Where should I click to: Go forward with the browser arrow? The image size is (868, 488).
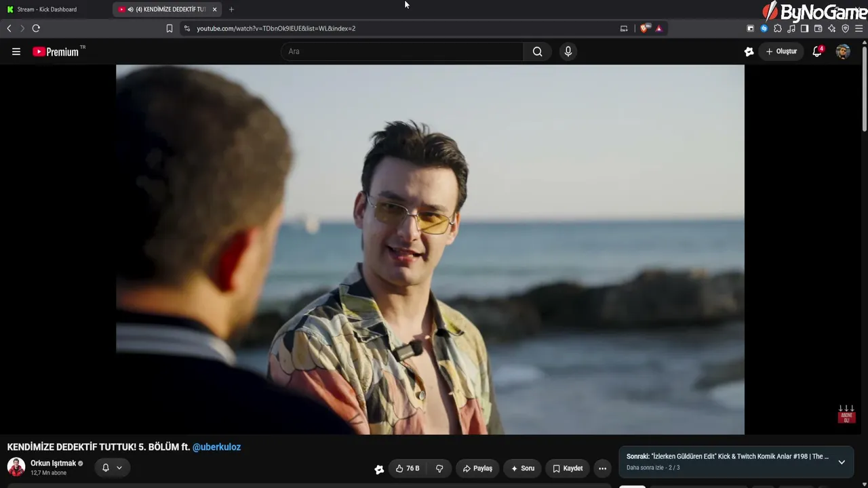22,28
